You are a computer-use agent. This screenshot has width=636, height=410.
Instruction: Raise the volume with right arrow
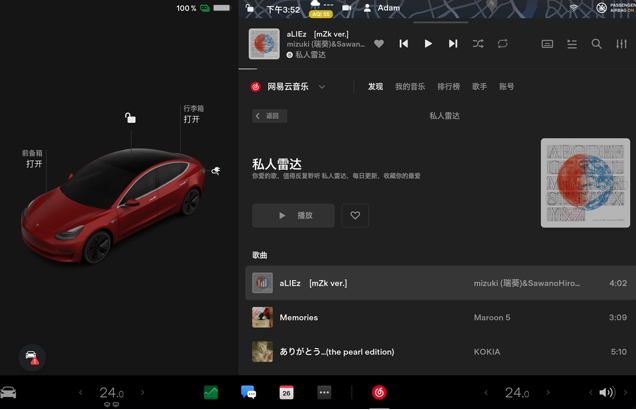(x=625, y=393)
